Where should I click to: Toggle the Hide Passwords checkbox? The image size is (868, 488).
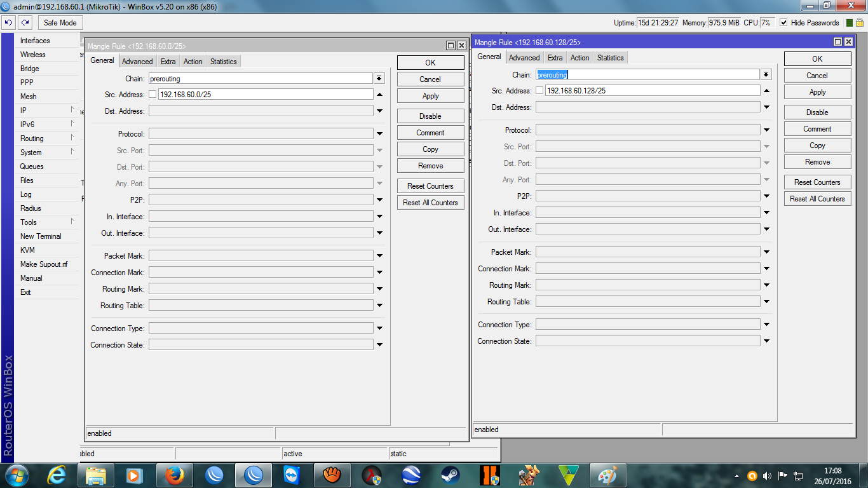click(783, 22)
